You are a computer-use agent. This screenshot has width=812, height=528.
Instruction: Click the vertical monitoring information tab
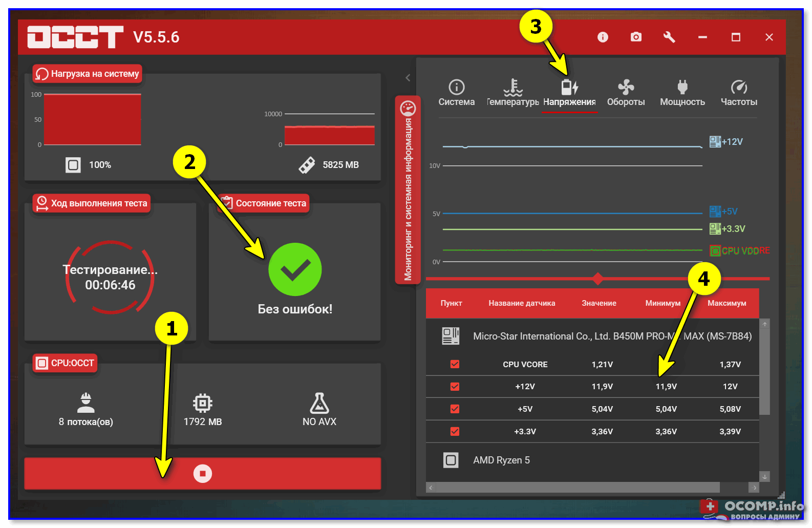(408, 189)
